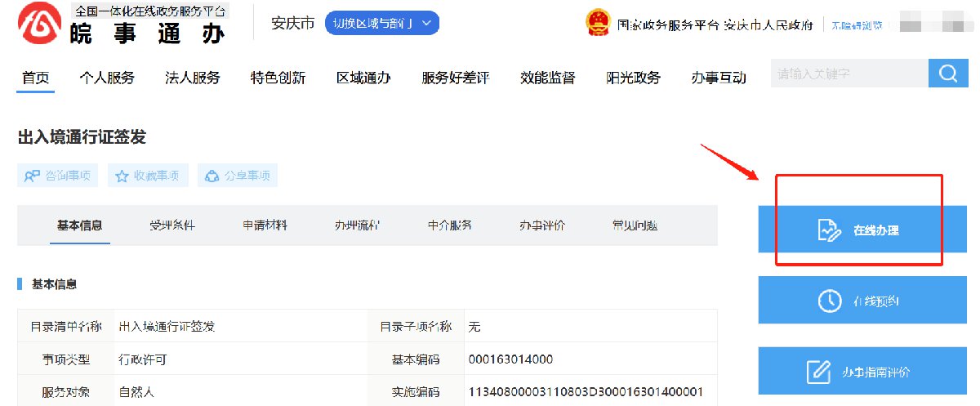Switch to the 受理条件 tab

coord(172,225)
